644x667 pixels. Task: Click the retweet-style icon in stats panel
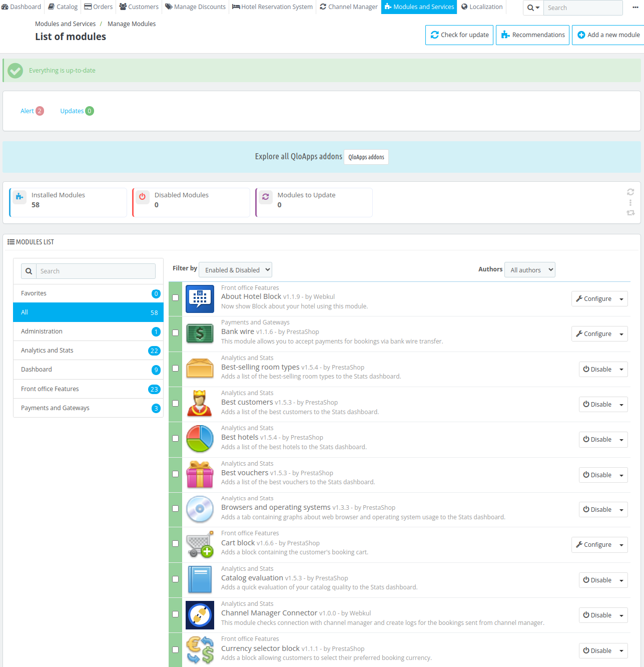pos(630,213)
